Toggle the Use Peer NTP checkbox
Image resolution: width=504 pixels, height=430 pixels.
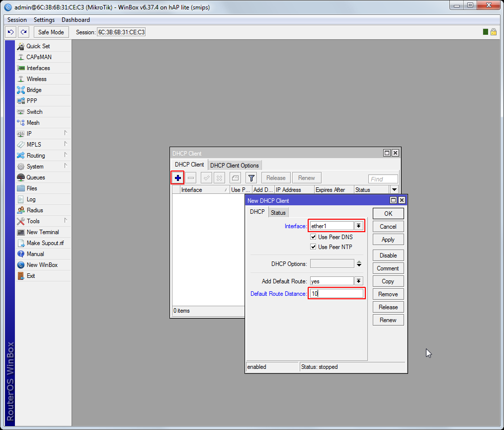(x=314, y=247)
